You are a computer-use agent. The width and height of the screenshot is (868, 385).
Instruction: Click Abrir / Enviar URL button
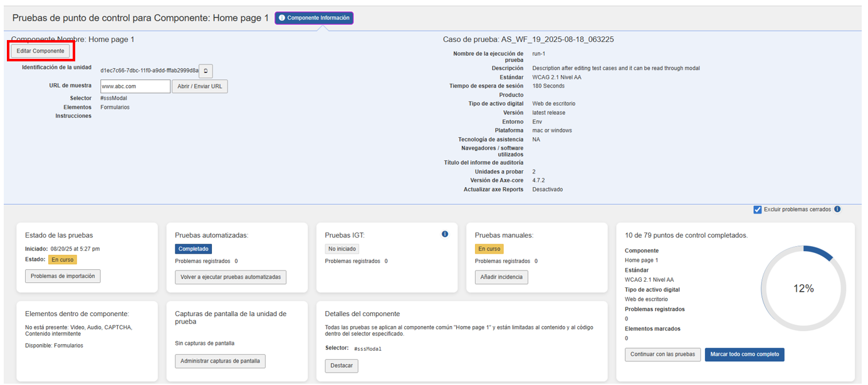pyautogui.click(x=199, y=86)
